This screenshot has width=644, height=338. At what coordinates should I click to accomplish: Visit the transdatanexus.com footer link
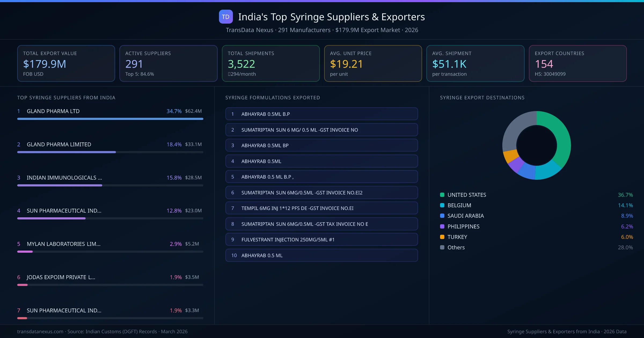pos(40,332)
